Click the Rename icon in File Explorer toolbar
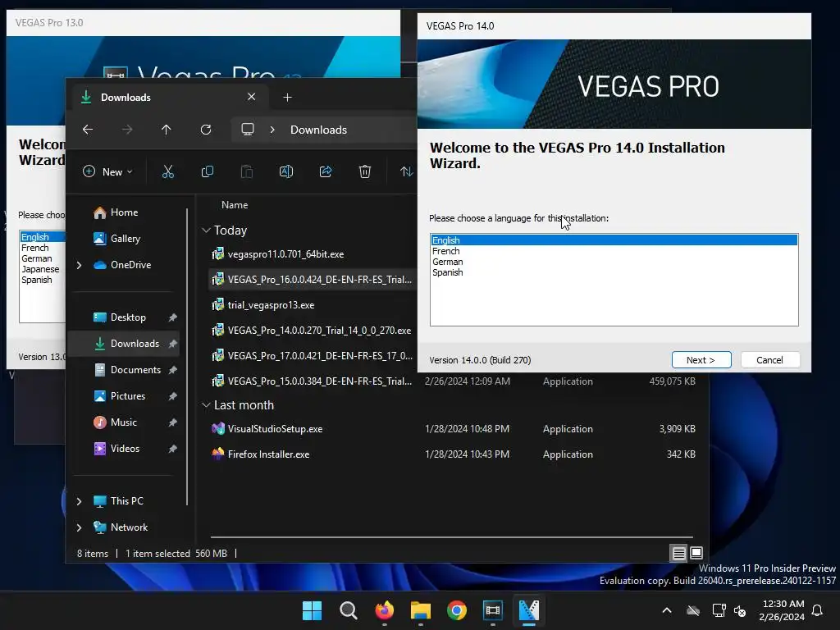The image size is (840, 630). click(286, 171)
